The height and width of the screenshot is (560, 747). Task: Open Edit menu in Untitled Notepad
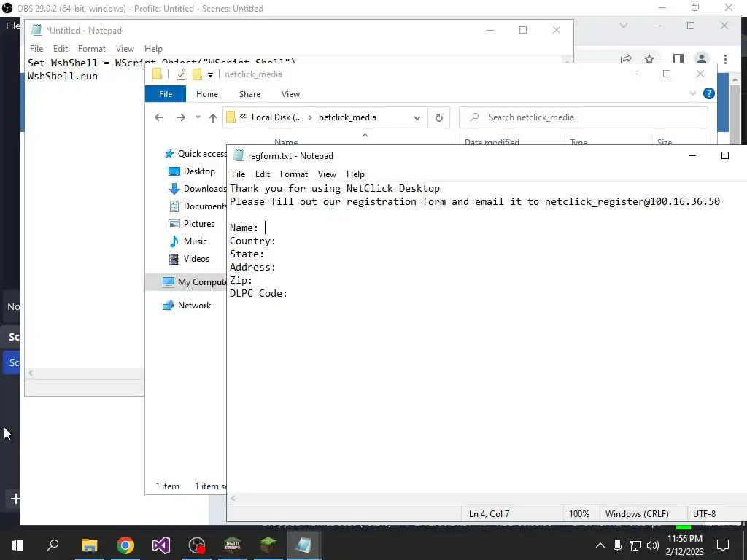tap(61, 49)
